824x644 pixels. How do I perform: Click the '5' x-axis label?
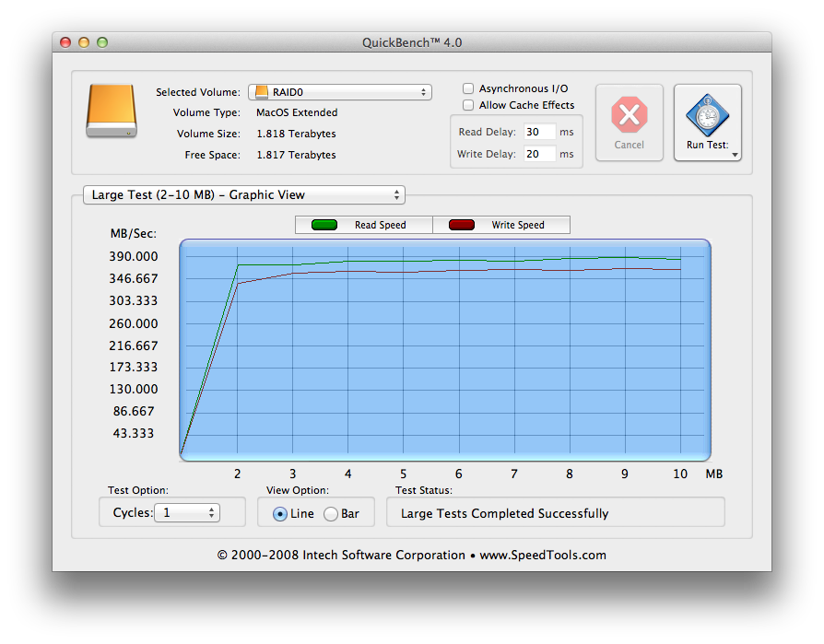(x=403, y=474)
